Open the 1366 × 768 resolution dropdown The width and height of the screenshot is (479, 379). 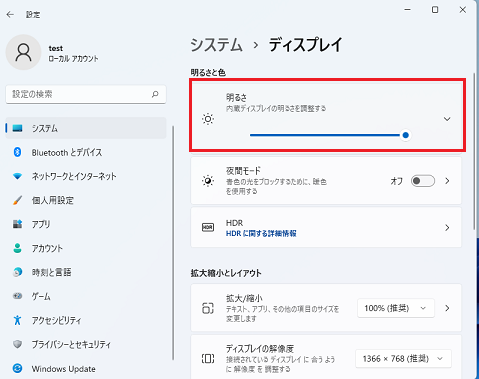coord(403,359)
